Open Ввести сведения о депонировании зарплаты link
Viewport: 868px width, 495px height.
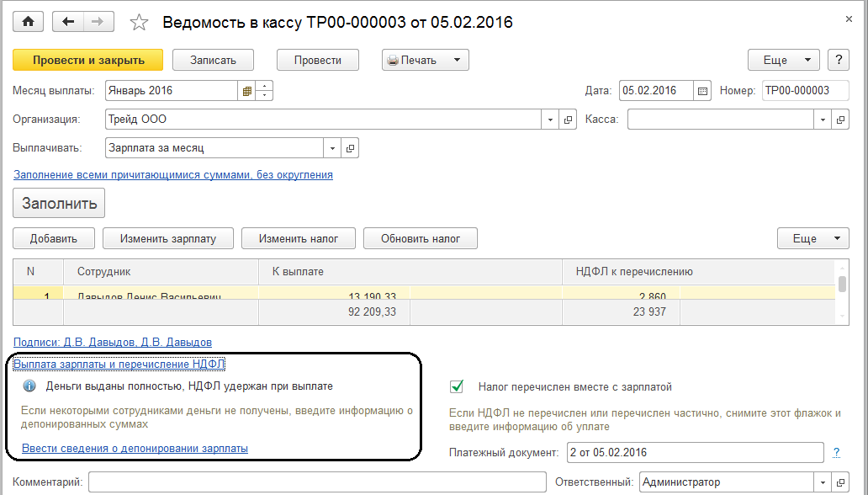(135, 449)
